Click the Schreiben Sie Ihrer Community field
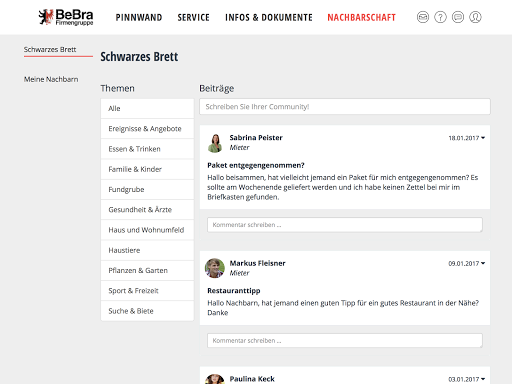The image size is (512, 384). (345, 107)
